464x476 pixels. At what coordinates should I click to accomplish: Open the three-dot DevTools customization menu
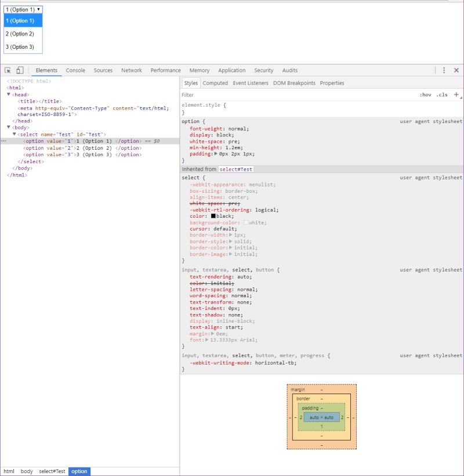pyautogui.click(x=444, y=70)
